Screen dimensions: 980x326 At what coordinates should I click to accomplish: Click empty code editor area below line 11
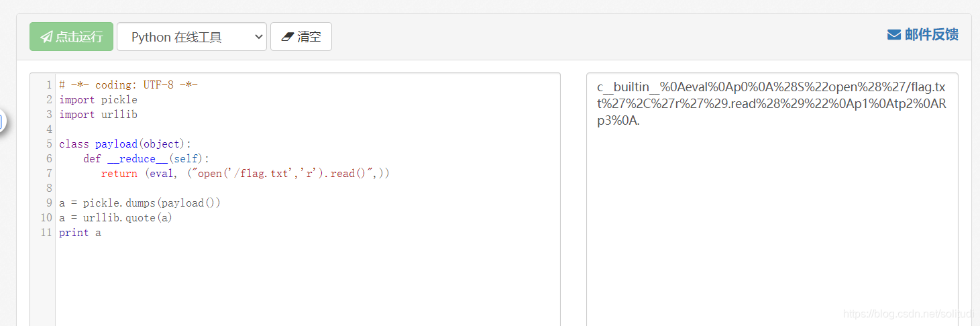307,282
